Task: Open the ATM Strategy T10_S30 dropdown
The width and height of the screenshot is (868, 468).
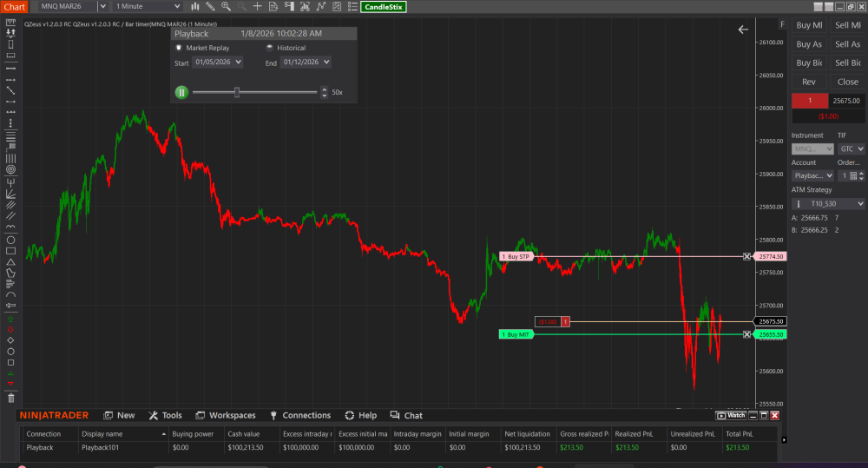Action: click(828, 203)
